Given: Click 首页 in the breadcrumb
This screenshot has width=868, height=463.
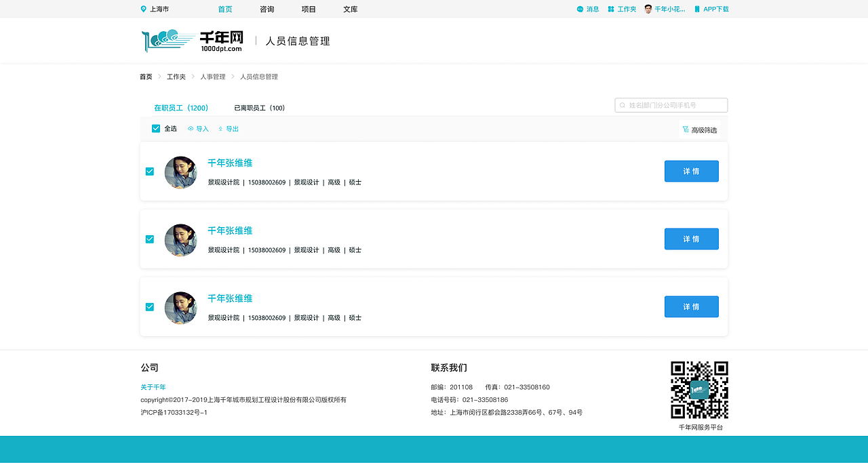Looking at the screenshot, I should (146, 77).
